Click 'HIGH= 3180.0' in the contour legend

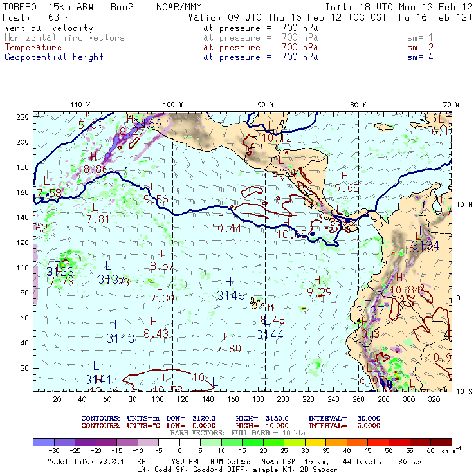pos(262,419)
